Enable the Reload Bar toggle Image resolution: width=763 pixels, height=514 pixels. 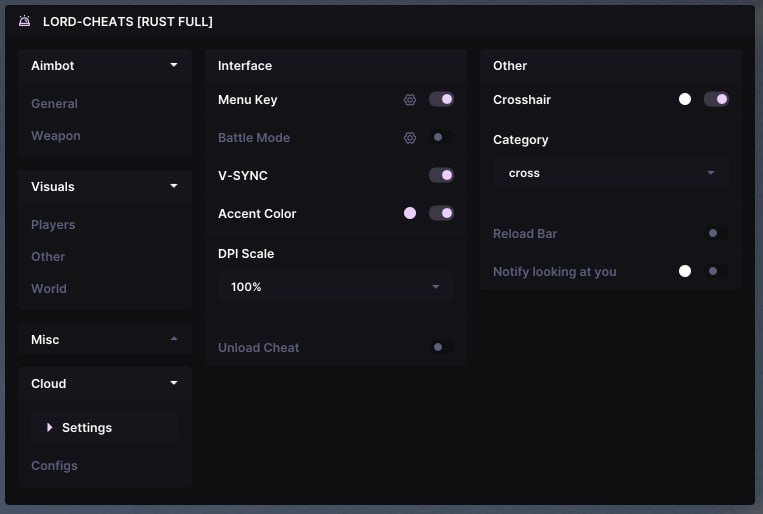point(716,234)
